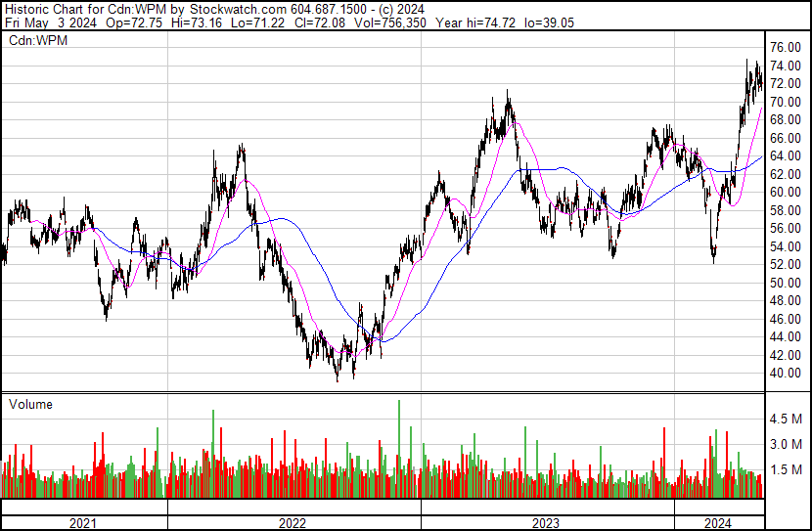The height and width of the screenshot is (531, 812).
Task: Click the '1.5 M' volume axis label
Action: click(x=787, y=469)
